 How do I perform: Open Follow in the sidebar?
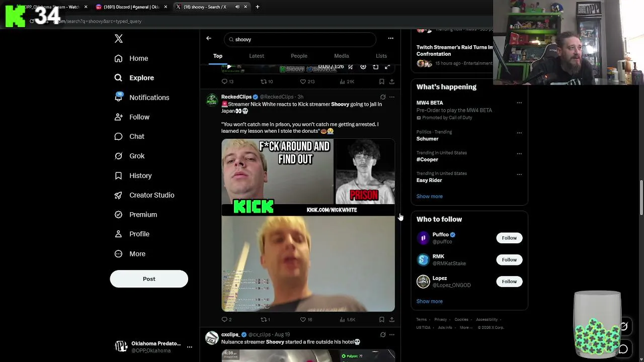click(132, 117)
